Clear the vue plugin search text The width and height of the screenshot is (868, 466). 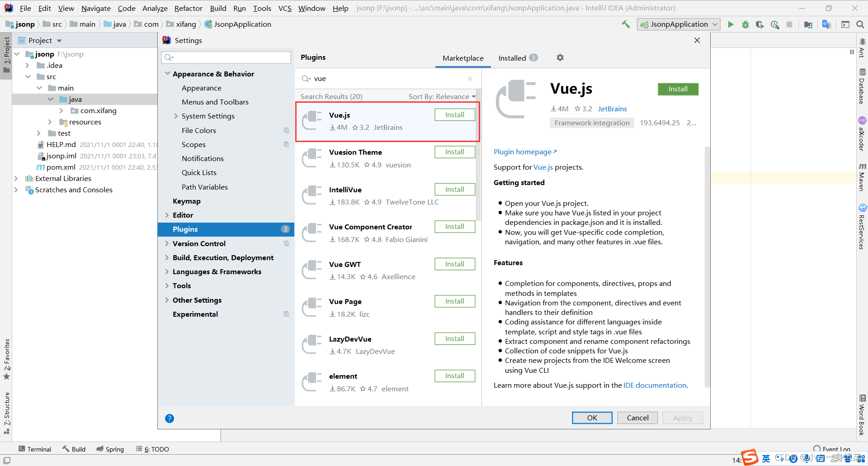[x=470, y=79]
